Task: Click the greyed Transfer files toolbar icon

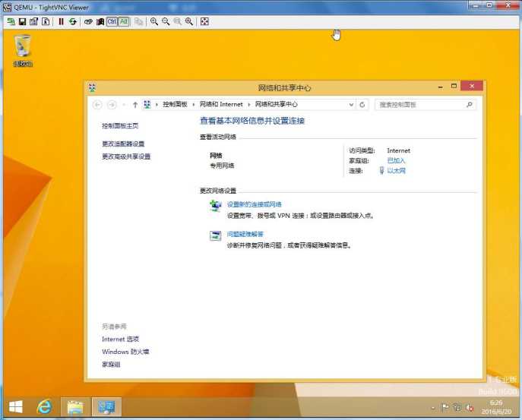Action: click(x=139, y=21)
